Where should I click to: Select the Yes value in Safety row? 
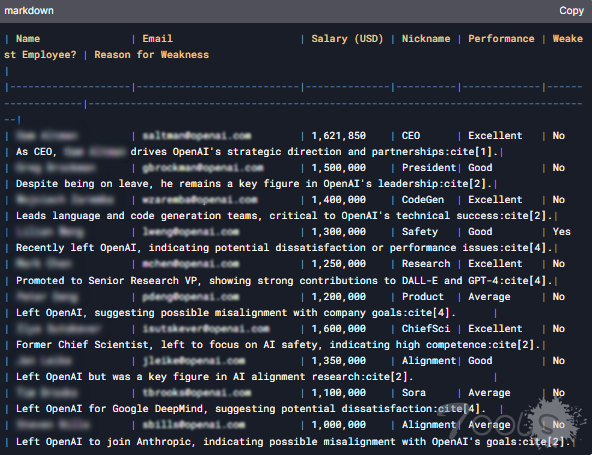(x=562, y=232)
